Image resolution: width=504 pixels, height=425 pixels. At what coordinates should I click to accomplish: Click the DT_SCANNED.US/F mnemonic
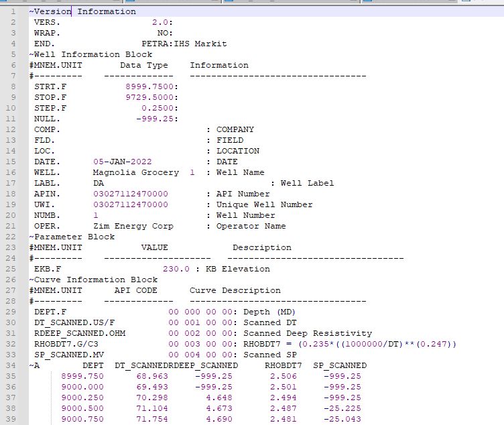[x=74, y=322]
